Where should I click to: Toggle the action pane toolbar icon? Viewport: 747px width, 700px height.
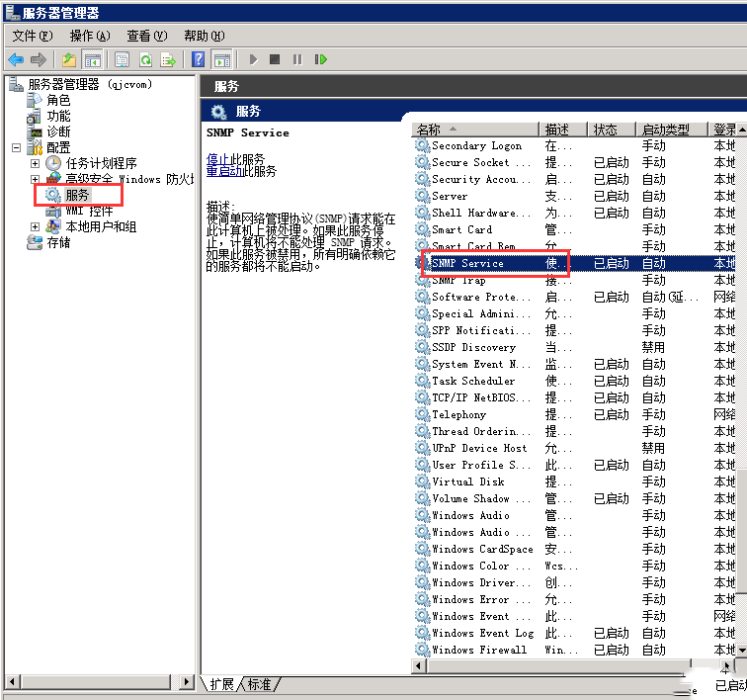coord(222,59)
